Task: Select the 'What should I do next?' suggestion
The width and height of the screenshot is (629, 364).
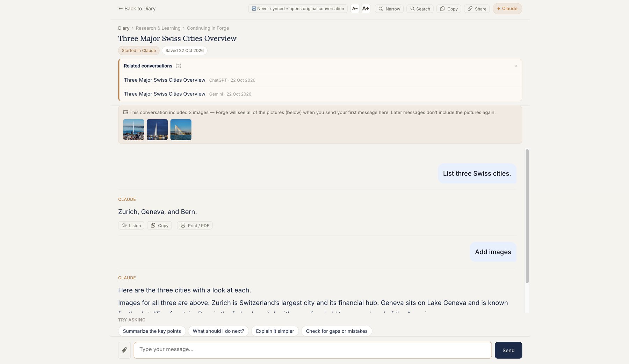Action: 218,331
